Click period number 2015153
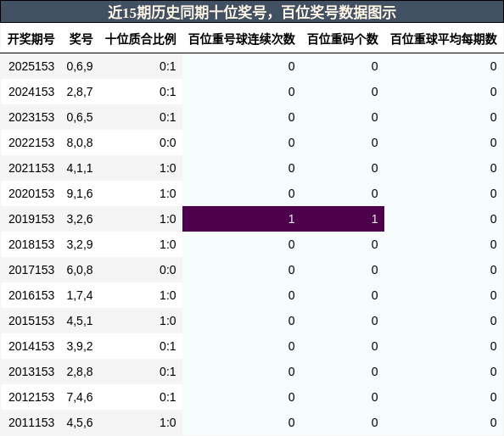The height and width of the screenshot is (436, 504). (x=31, y=321)
